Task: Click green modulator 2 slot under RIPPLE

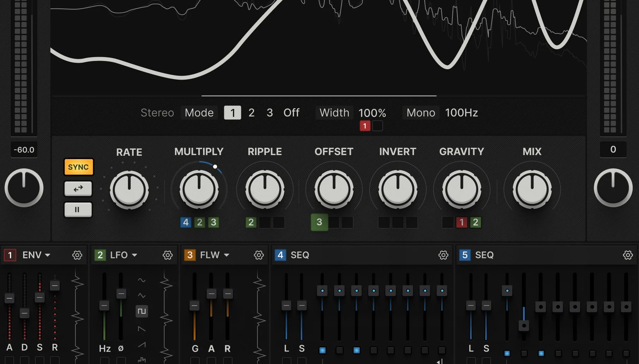Action: [x=251, y=222]
